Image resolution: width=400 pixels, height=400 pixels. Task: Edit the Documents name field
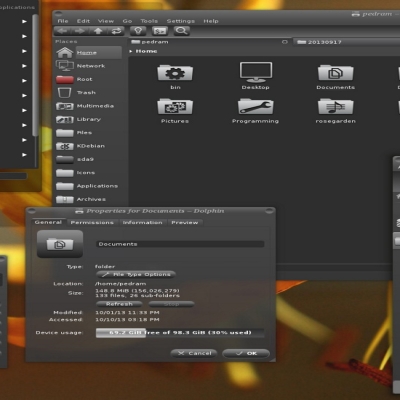(180, 244)
